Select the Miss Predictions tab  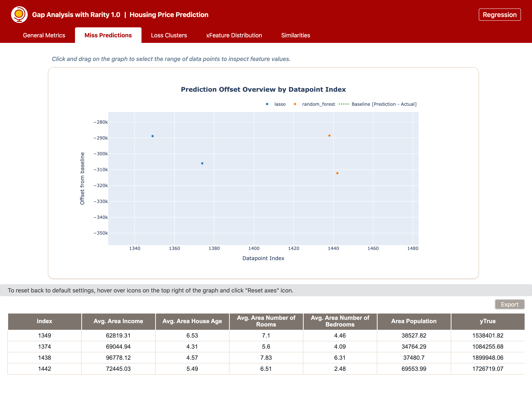[108, 35]
